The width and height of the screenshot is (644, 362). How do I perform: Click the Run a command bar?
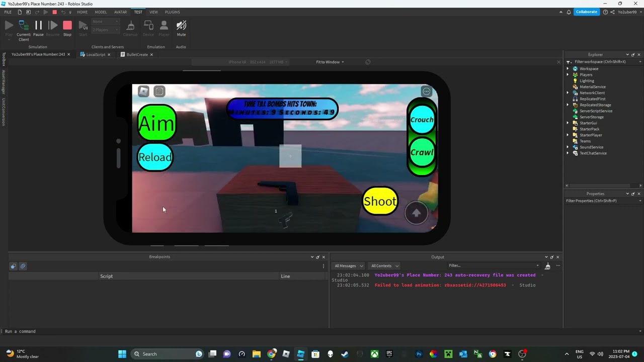(x=322, y=331)
